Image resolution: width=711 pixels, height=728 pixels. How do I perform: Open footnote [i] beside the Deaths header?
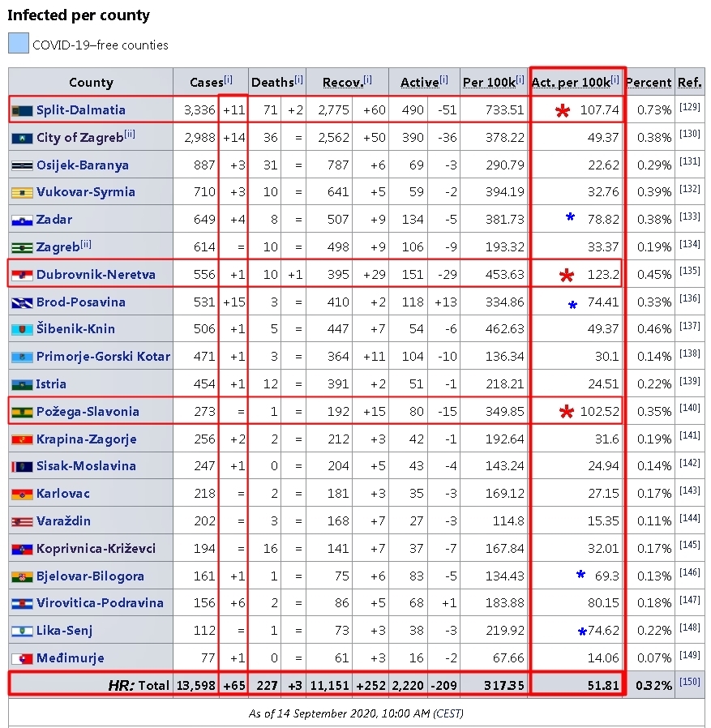coord(298,79)
